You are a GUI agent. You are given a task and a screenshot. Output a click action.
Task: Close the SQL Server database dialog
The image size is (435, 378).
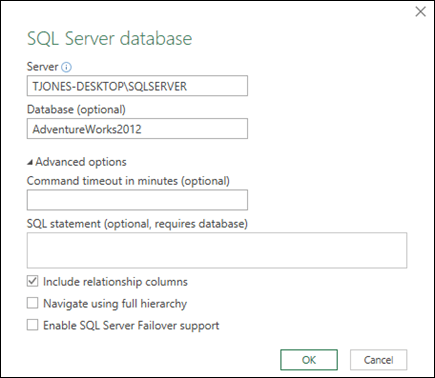pos(420,12)
